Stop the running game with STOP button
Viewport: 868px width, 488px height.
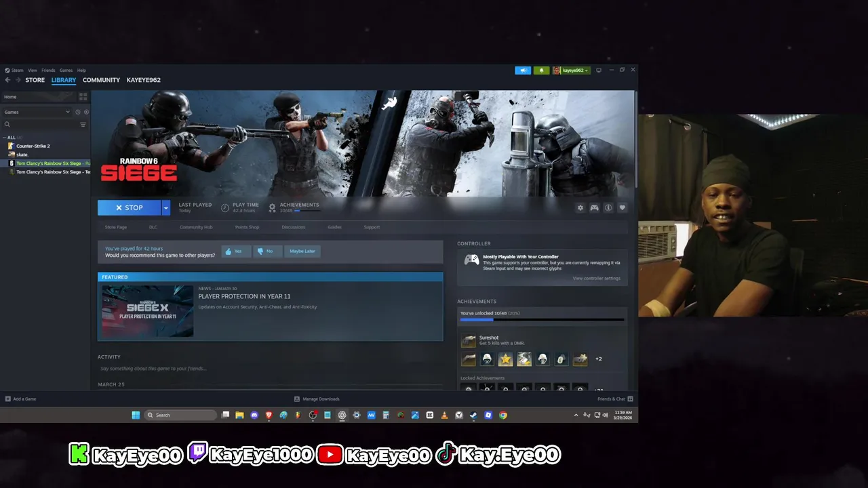point(129,208)
